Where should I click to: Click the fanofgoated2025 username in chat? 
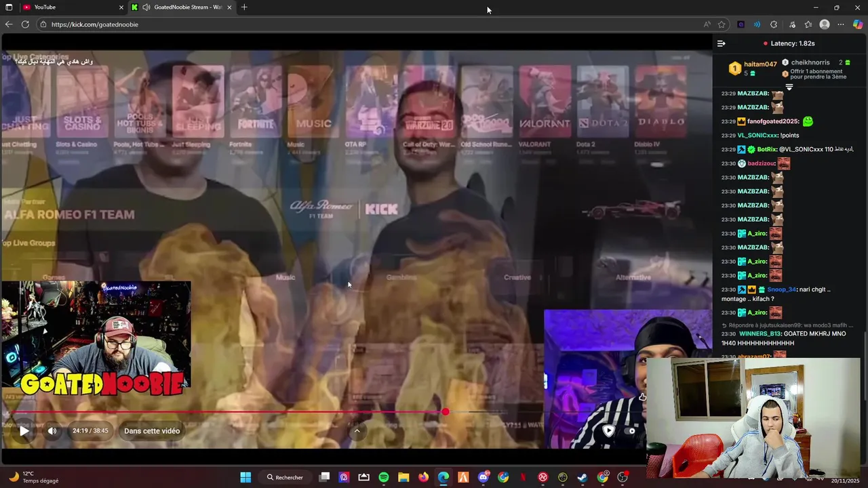click(773, 121)
